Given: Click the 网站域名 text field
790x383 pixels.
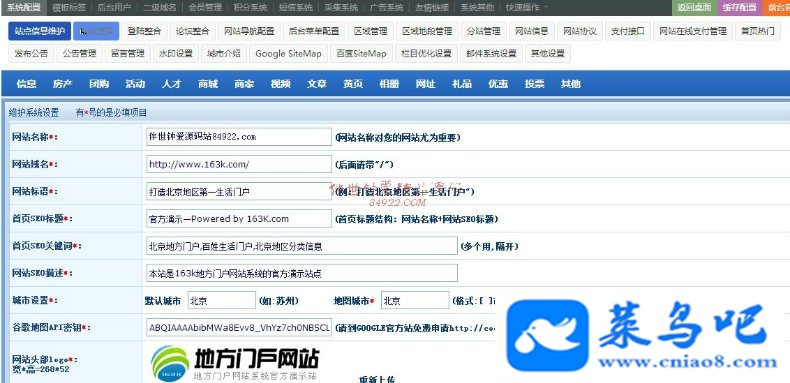Looking at the screenshot, I should 239,164.
